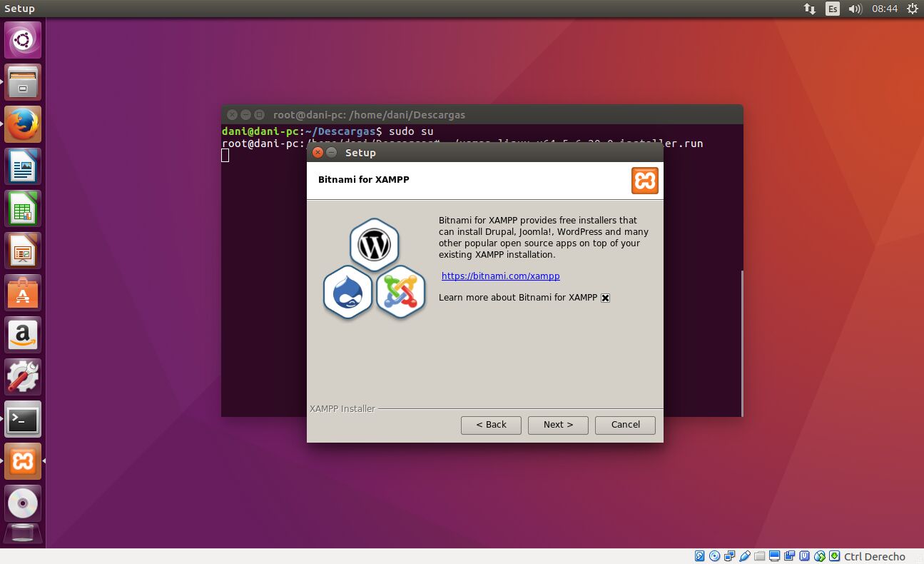The image size is (924, 564).
Task: Open the Ubuntu Dash search launcher
Action: (x=23, y=40)
